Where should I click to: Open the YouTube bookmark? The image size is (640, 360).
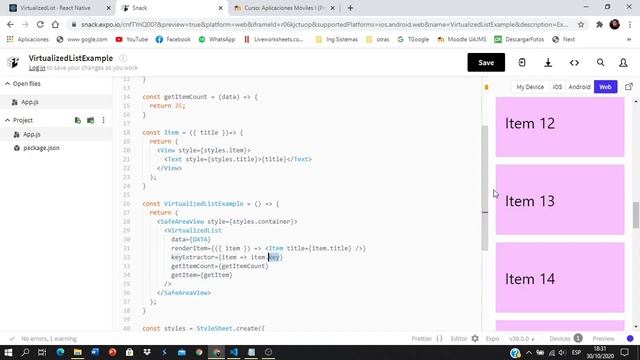pyautogui.click(x=131, y=39)
